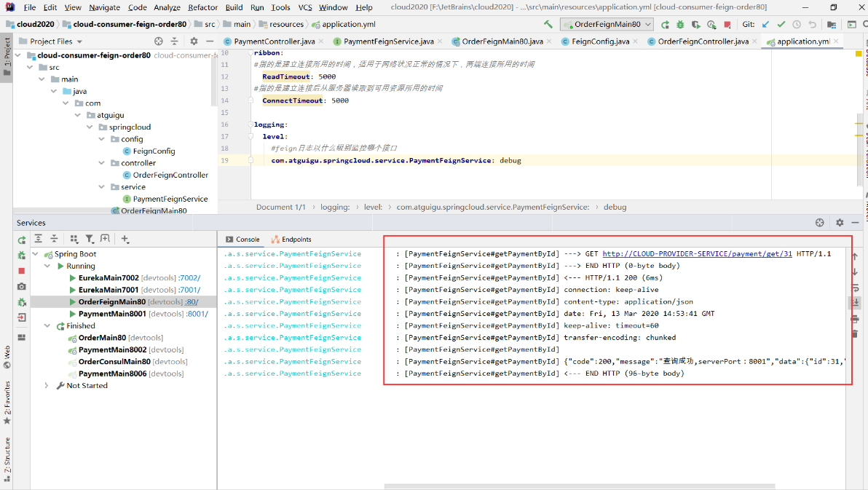
Task: Click the Build project hammer icon
Action: (x=548, y=24)
